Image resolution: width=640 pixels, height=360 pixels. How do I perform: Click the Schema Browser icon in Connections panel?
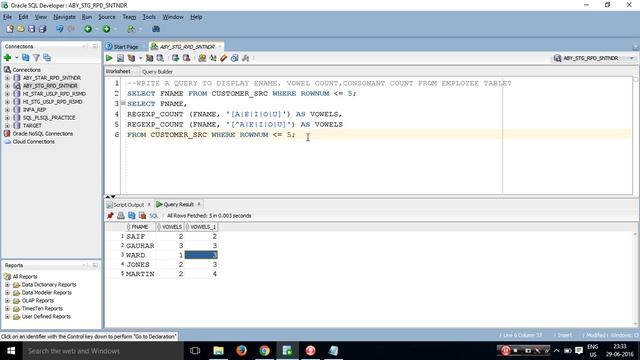[x=47, y=58]
